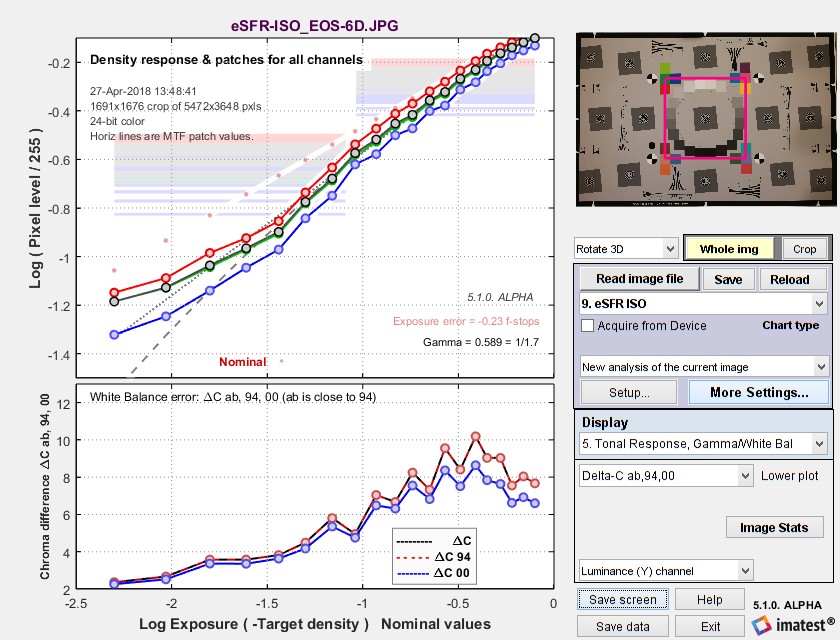Click the red Nominal label in the plot

[x=243, y=362]
